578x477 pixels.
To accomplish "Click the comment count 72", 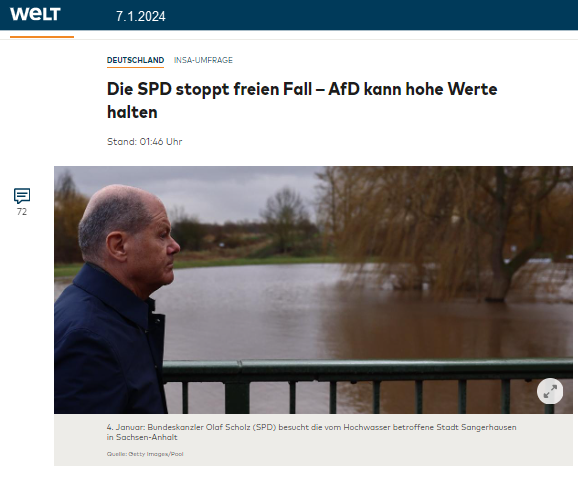I will pos(22,212).
